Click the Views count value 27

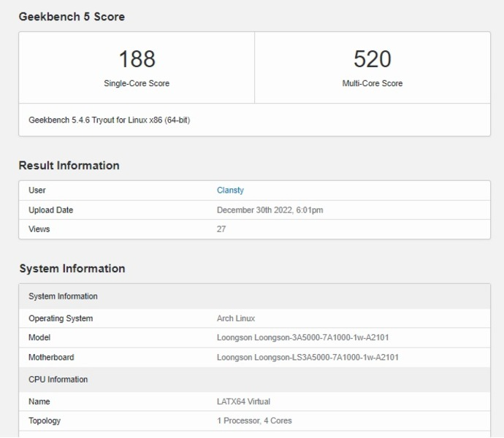221,229
